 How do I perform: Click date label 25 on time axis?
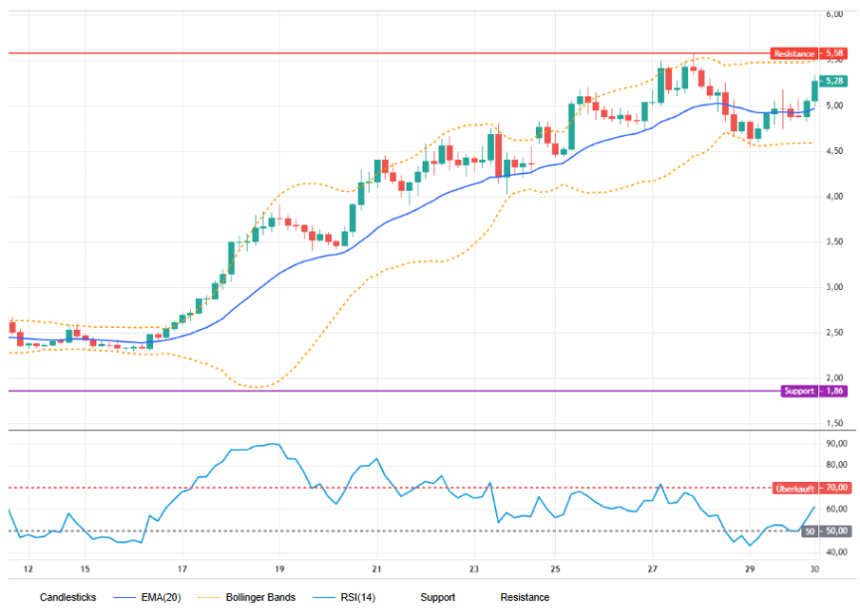(555, 569)
